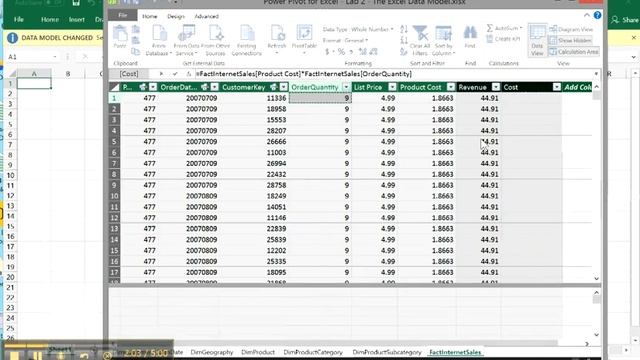The height and width of the screenshot is (360, 640).
Task: Select the row 10 header in Power Pivot
Action: (114, 196)
